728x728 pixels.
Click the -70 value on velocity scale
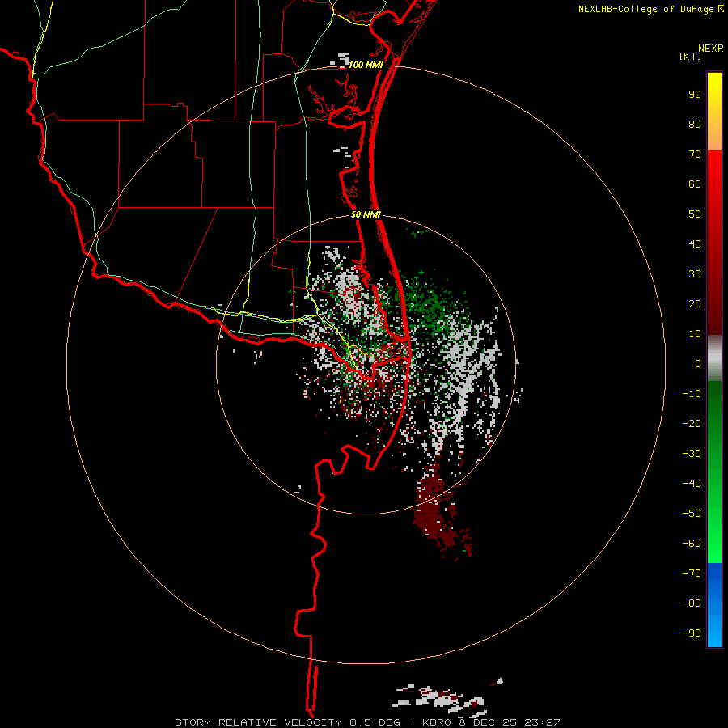point(692,574)
